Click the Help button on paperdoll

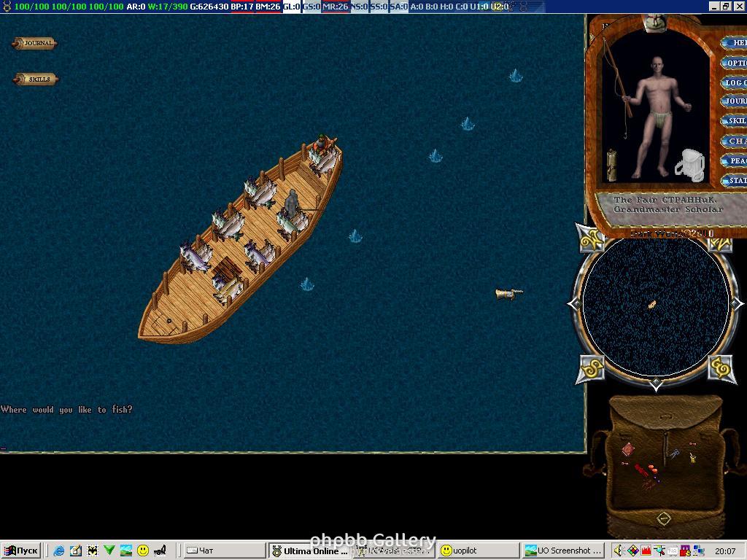(x=735, y=43)
